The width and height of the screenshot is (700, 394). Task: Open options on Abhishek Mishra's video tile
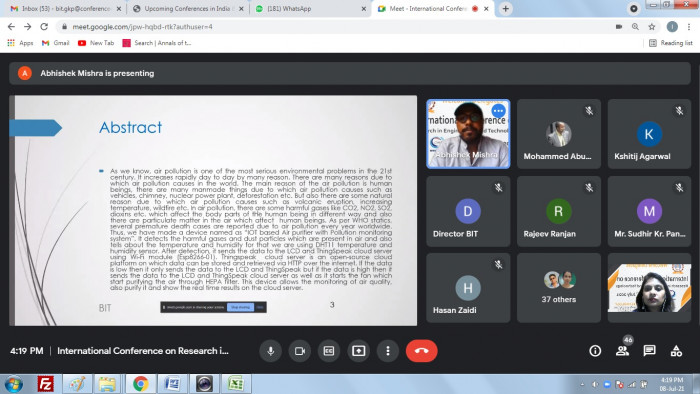(x=498, y=111)
